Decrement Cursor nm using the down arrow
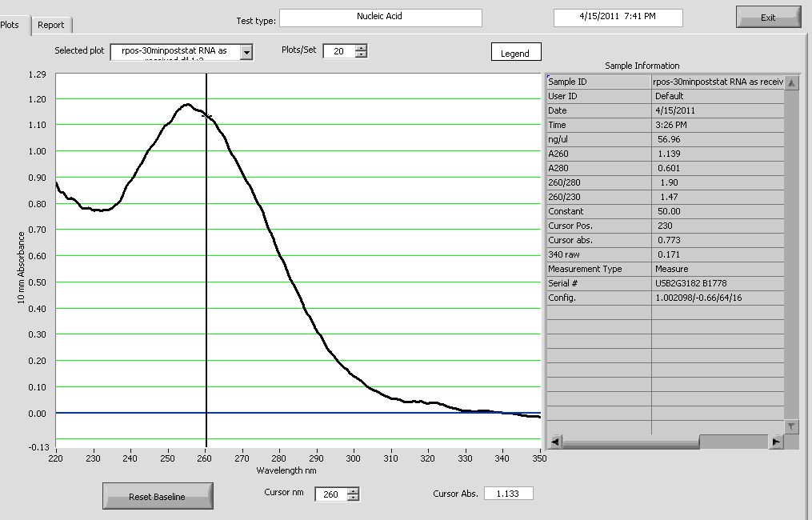 pos(354,498)
